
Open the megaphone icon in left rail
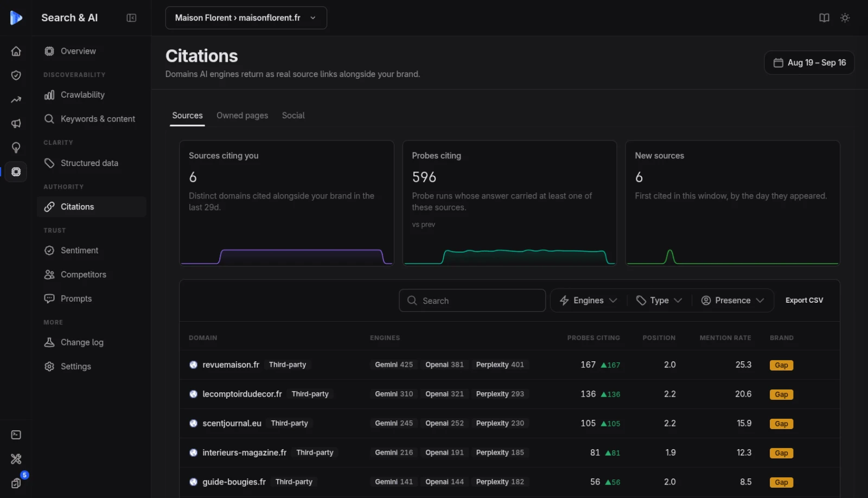point(16,124)
